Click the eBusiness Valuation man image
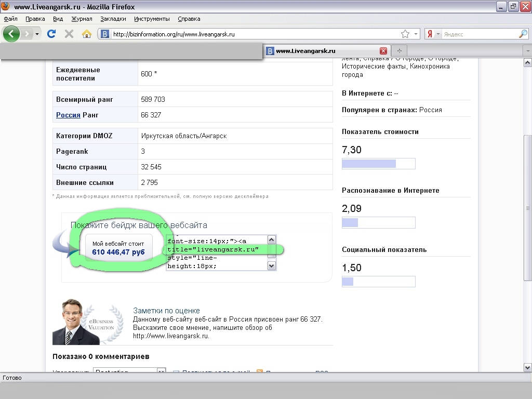532x399 pixels. pos(88,322)
